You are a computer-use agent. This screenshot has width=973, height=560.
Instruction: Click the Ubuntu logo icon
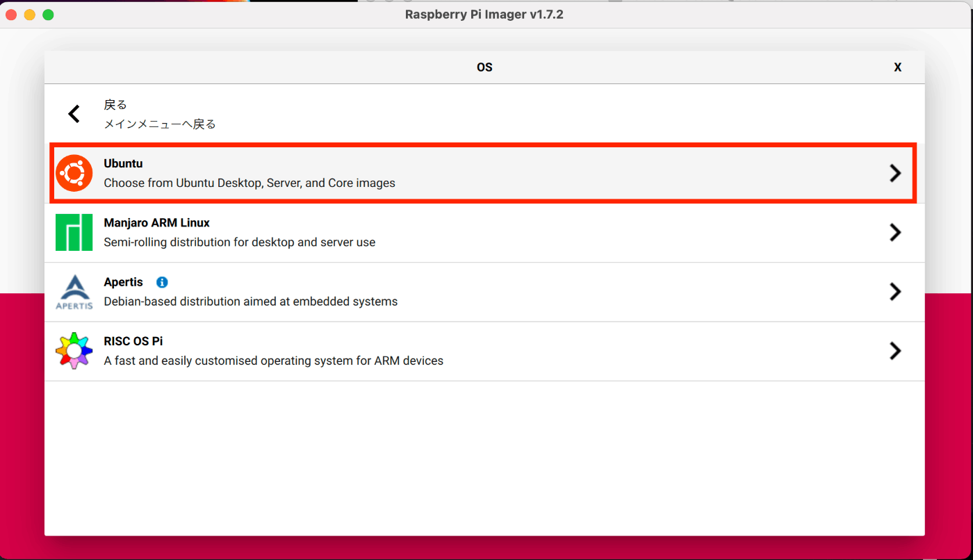coord(74,173)
